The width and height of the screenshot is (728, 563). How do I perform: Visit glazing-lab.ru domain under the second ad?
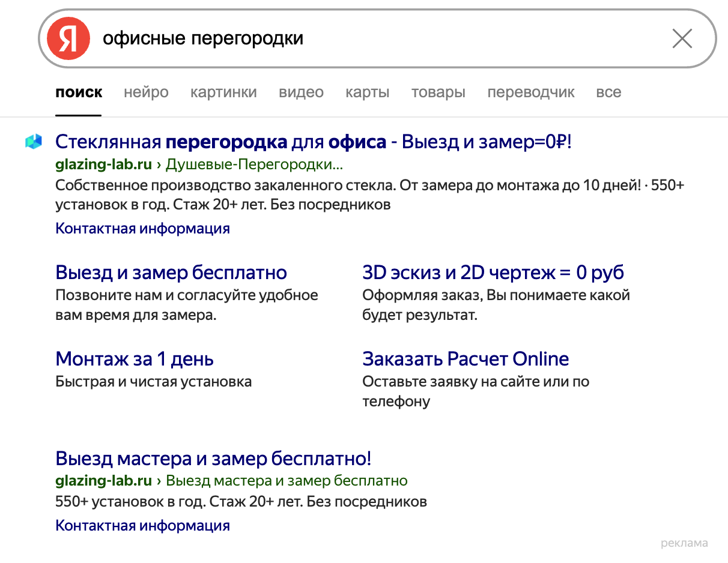tap(103, 481)
